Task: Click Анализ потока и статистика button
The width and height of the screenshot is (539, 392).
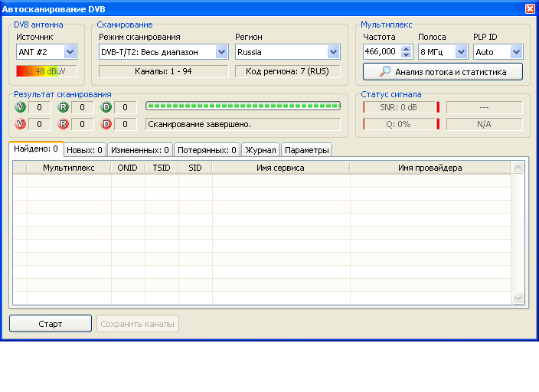Action: coord(443,71)
